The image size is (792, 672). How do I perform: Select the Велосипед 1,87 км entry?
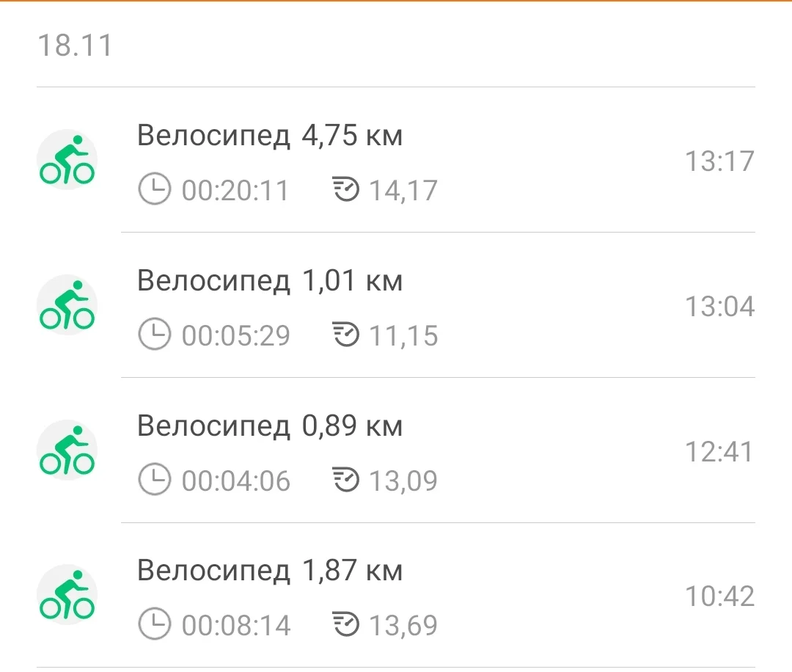tap(270, 571)
